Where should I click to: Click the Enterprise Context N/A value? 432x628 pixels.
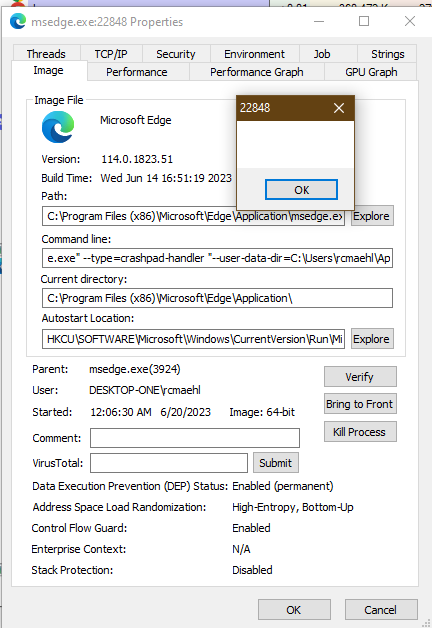[241, 549]
